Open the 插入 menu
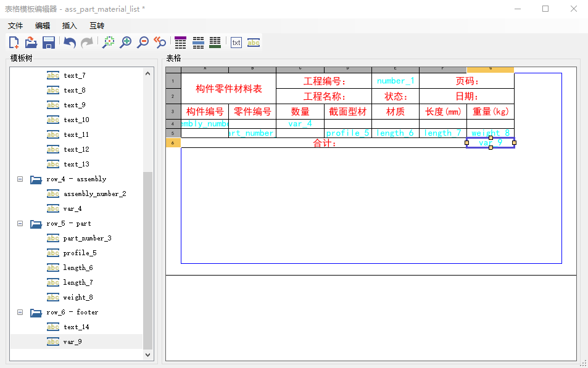 69,25
